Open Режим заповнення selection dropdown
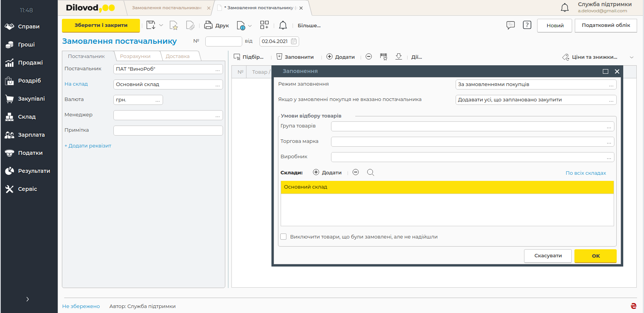This screenshot has height=313, width=644. 611,84
